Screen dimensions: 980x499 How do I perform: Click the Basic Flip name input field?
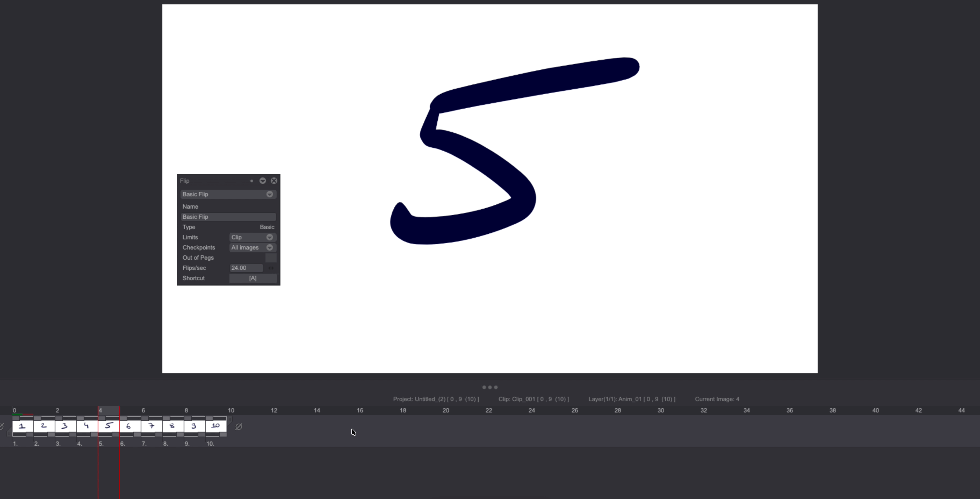click(228, 217)
